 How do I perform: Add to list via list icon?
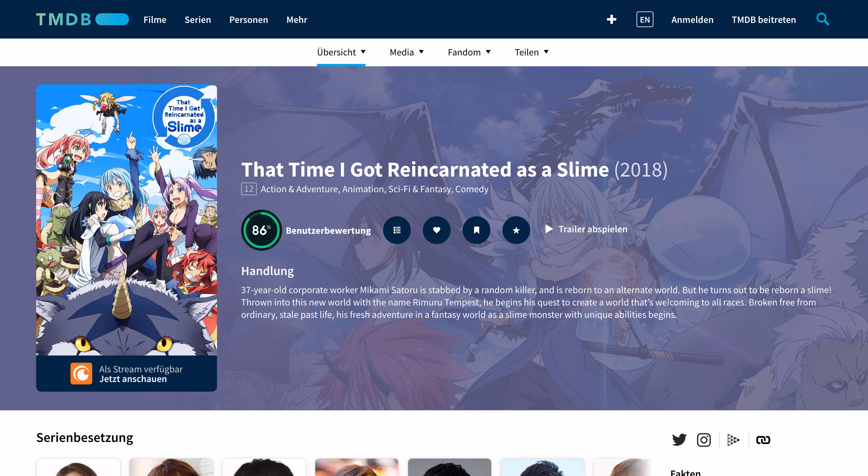397,230
